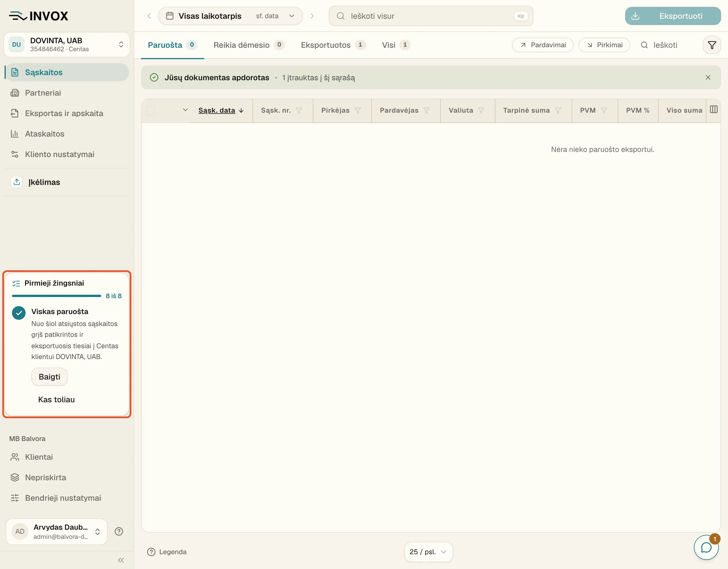This screenshot has height=569, width=728.
Task: Filter by PVM column funnel icon
Action: pyautogui.click(x=604, y=110)
